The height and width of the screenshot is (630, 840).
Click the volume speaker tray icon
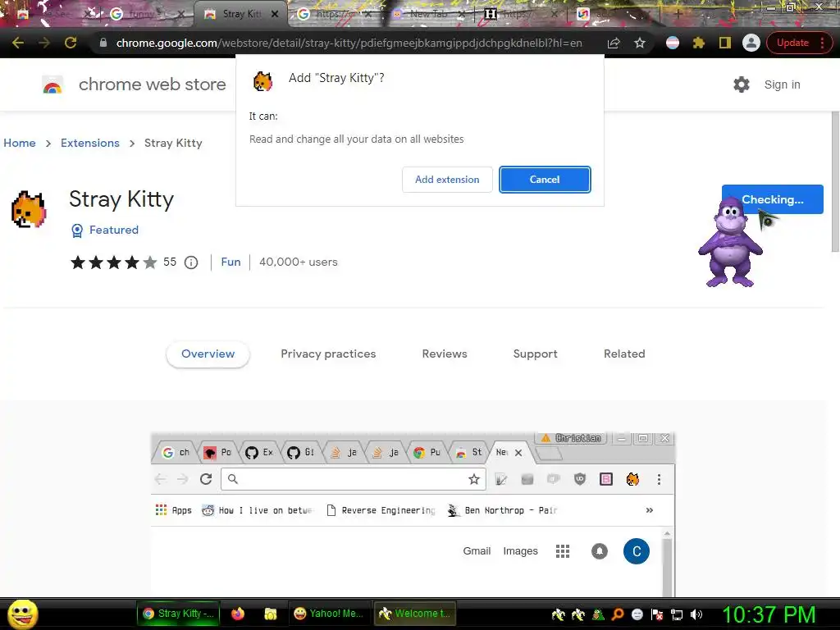pos(696,614)
